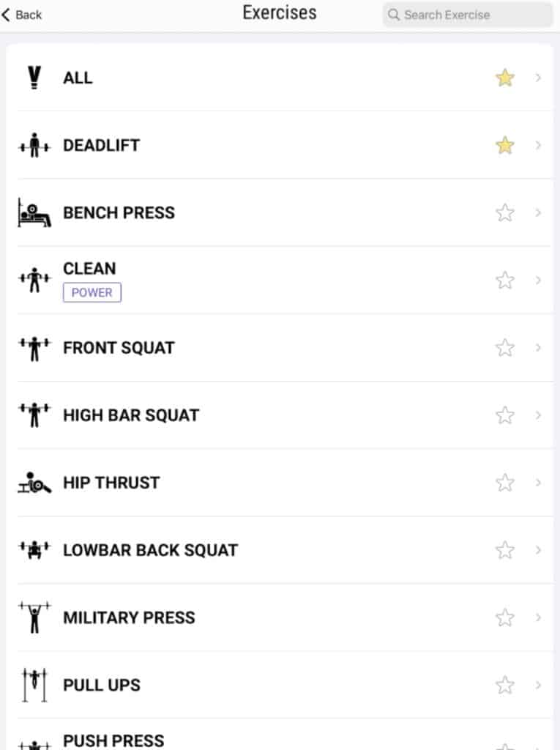The height and width of the screenshot is (750, 560).
Task: Select the FRONT SQUAT list item
Action: [119, 348]
